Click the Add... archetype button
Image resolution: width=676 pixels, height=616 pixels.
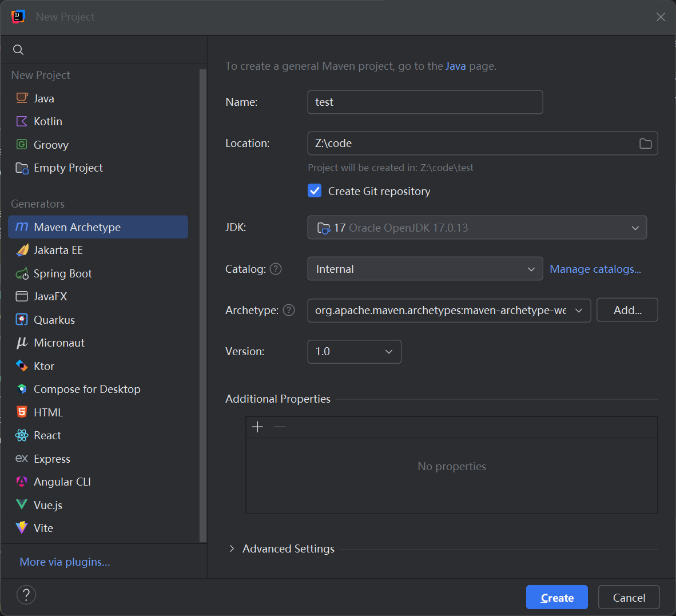point(627,310)
